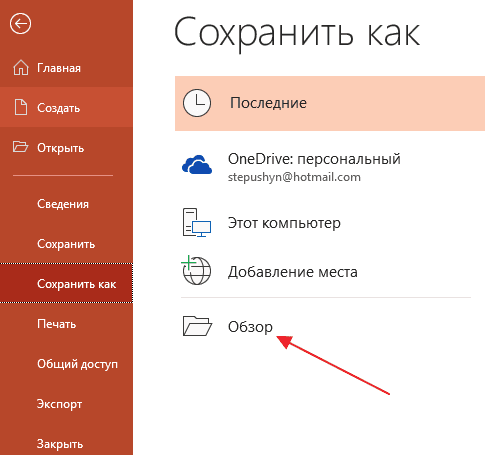Select Закрыть in the sidebar
This screenshot has height=455, width=485.
coord(66,443)
